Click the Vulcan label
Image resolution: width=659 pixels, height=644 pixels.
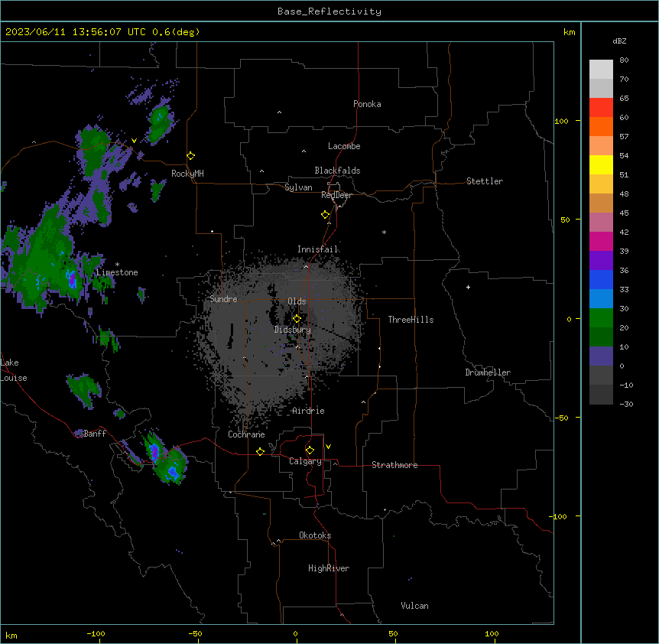click(415, 606)
